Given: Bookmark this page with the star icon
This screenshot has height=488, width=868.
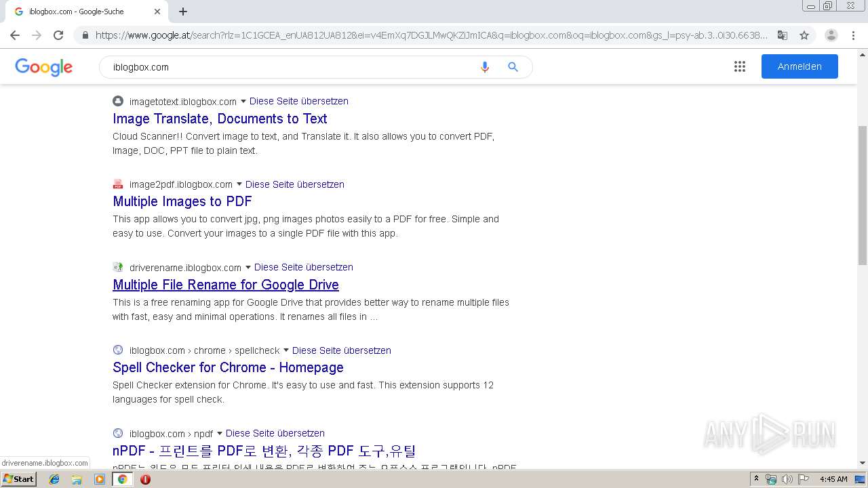Looking at the screenshot, I should click(x=804, y=35).
